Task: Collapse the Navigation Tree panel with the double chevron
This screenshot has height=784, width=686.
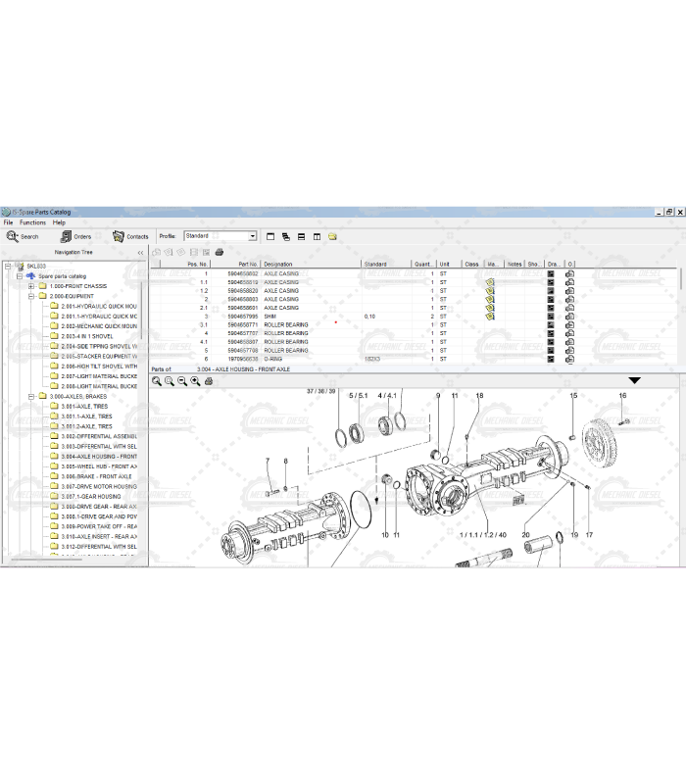Action: tap(140, 253)
